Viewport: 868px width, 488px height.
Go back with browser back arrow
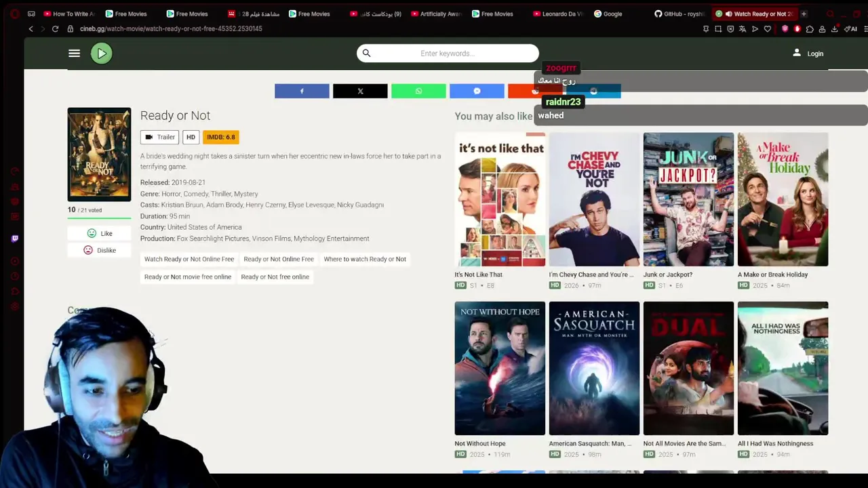tap(31, 28)
